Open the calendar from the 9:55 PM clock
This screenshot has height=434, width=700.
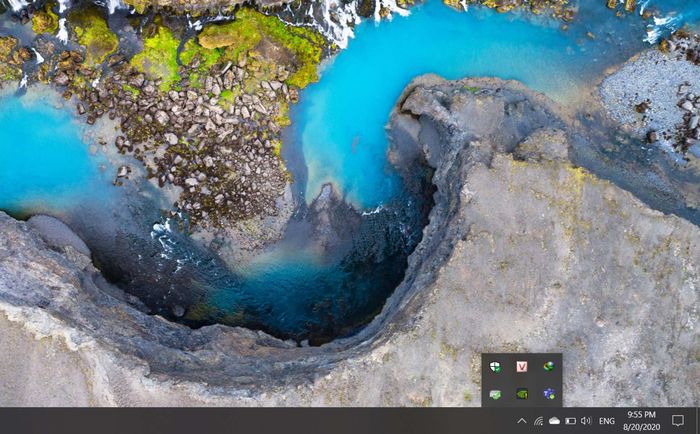click(641, 414)
